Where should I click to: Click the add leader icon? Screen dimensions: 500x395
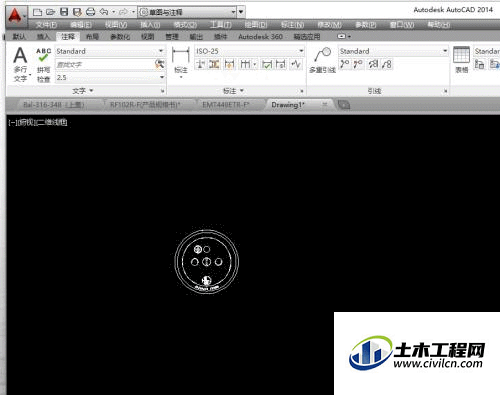click(345, 64)
